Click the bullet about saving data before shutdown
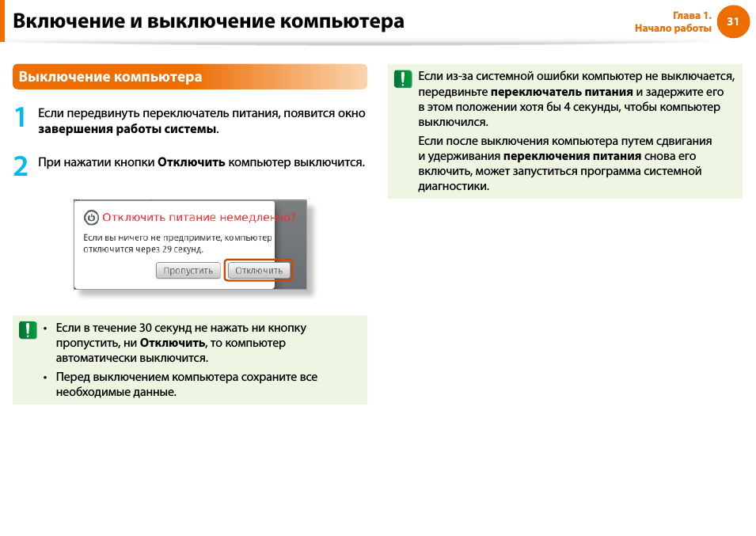Viewport: 756px width, 536px height. tap(186, 384)
